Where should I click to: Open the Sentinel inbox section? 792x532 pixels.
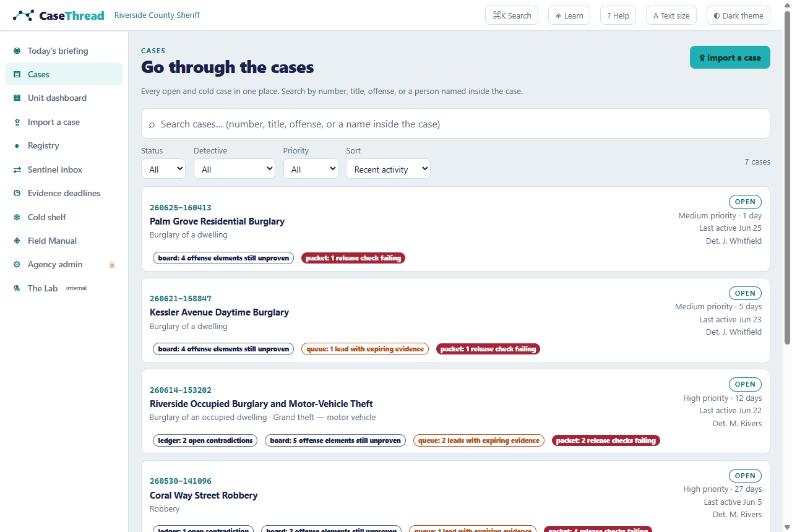click(x=64, y=169)
